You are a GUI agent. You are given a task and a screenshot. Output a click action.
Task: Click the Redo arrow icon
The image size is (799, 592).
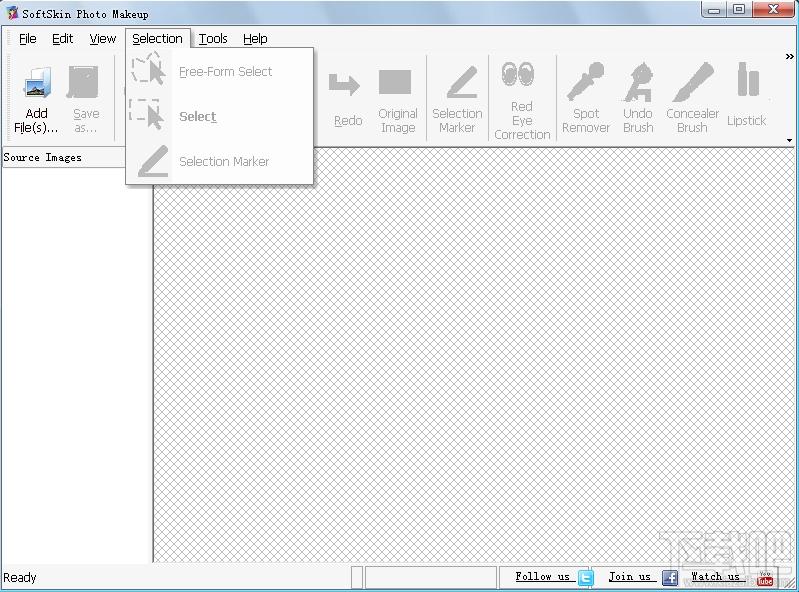pyautogui.click(x=344, y=85)
